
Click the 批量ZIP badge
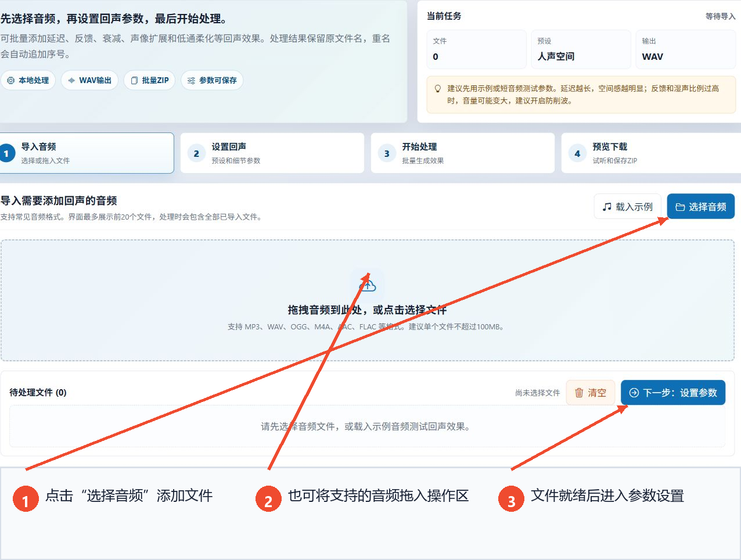pos(149,80)
